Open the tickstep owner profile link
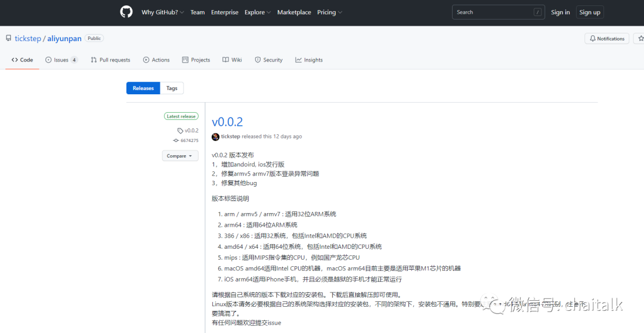The image size is (644, 333). 28,39
